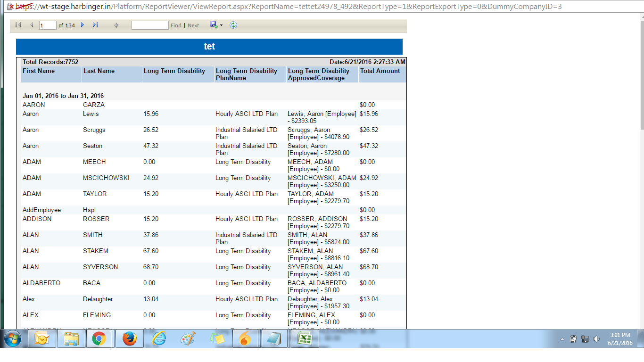Click the Find text search box

150,25
